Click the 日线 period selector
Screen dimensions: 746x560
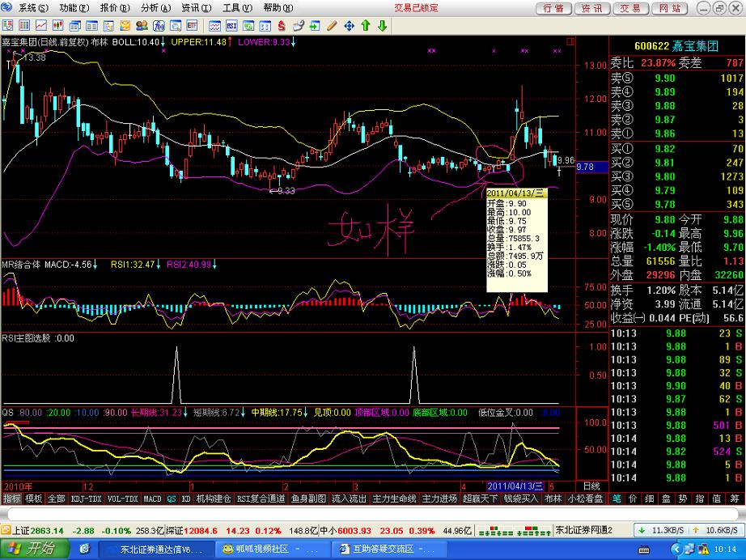[591, 486]
